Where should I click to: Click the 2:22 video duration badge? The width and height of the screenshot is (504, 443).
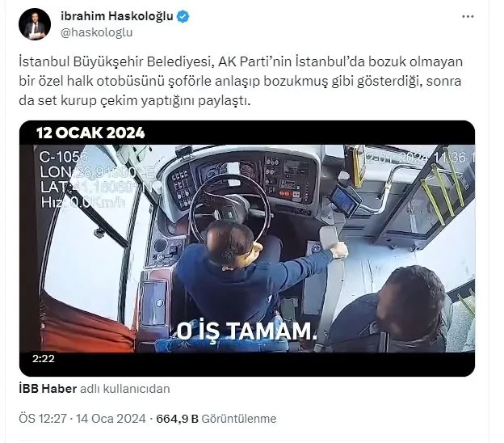coord(44,358)
